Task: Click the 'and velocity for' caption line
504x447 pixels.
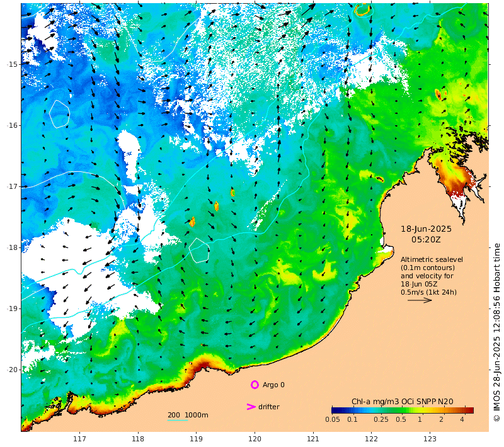Action: click(427, 276)
